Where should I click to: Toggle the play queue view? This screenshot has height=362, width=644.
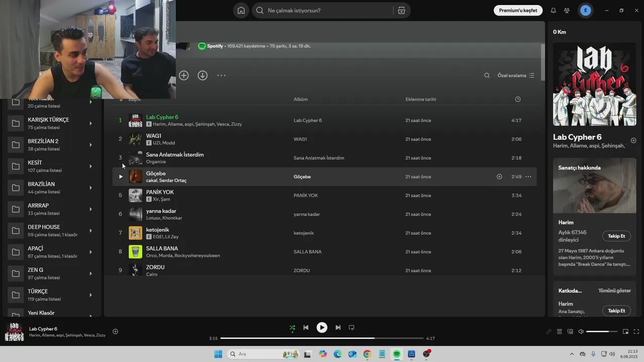pos(559,331)
